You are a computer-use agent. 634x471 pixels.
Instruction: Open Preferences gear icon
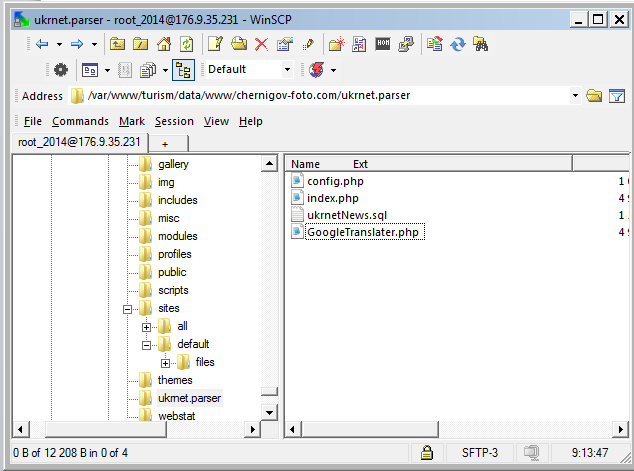click(x=61, y=70)
